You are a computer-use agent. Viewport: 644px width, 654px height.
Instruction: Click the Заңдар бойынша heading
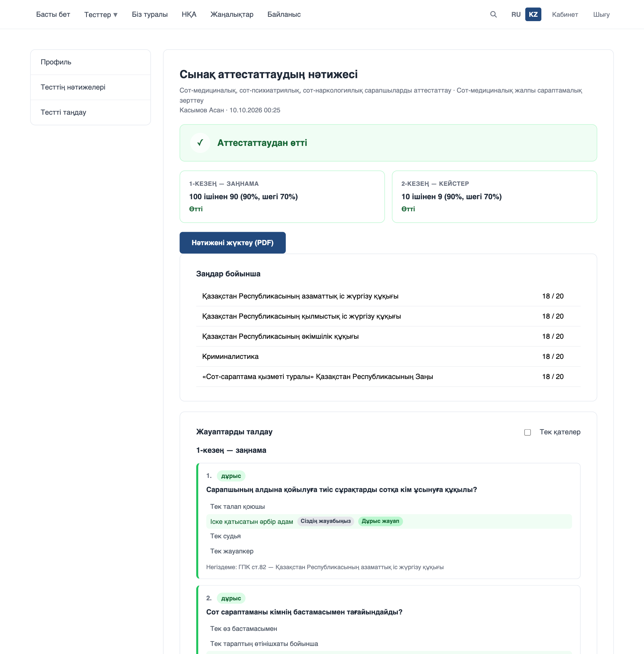pyautogui.click(x=228, y=274)
